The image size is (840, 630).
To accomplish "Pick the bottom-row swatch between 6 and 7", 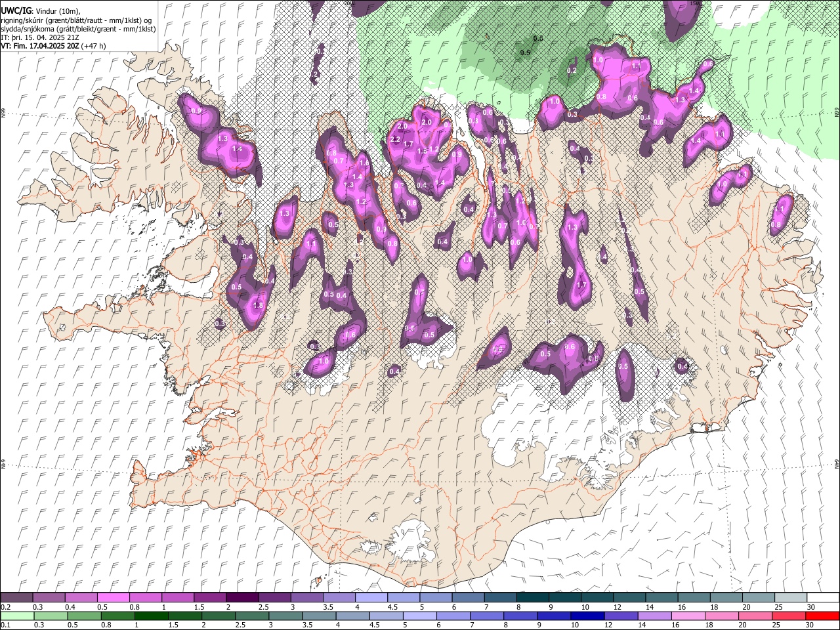I will 453,616.
